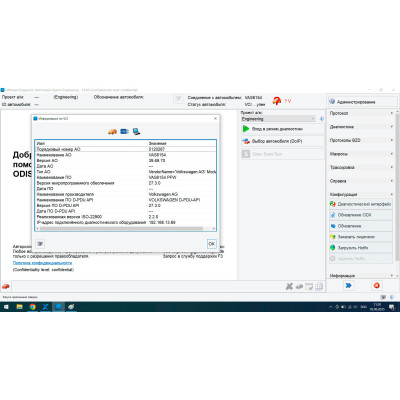Click the orange car icon in VCI info dialog
Screen dimensions: 400x400
coord(112,132)
